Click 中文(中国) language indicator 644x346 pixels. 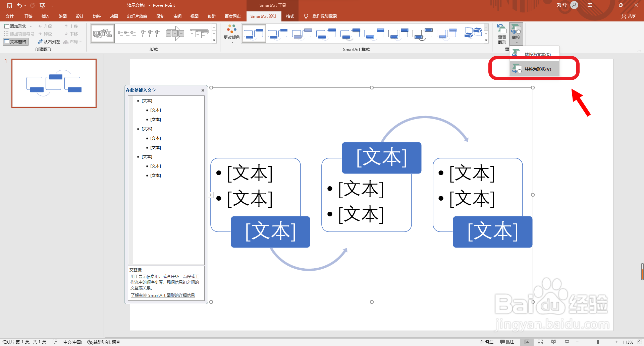coord(72,342)
